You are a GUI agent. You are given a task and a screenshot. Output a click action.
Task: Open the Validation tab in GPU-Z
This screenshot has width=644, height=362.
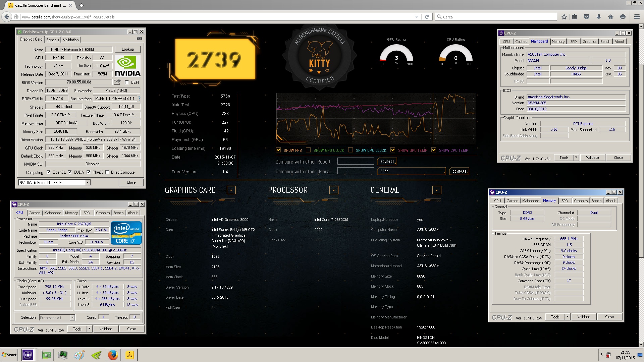(x=71, y=40)
